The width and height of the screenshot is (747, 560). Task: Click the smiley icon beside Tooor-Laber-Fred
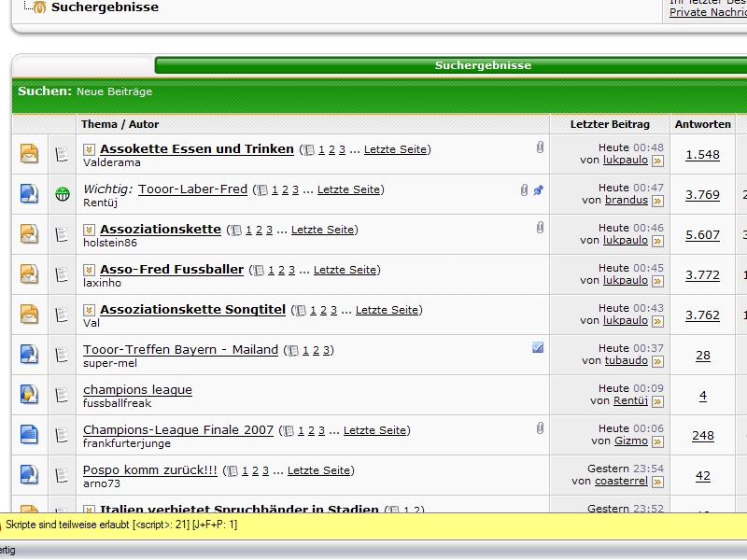(63, 194)
